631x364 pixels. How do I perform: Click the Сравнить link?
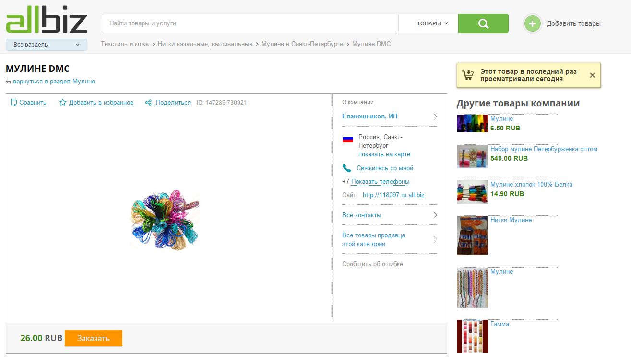click(33, 102)
